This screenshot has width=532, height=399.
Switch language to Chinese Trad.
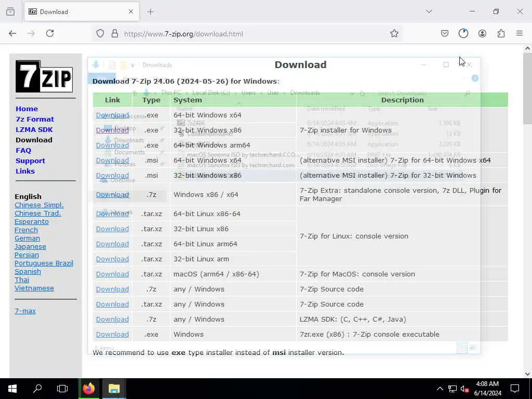tap(37, 214)
